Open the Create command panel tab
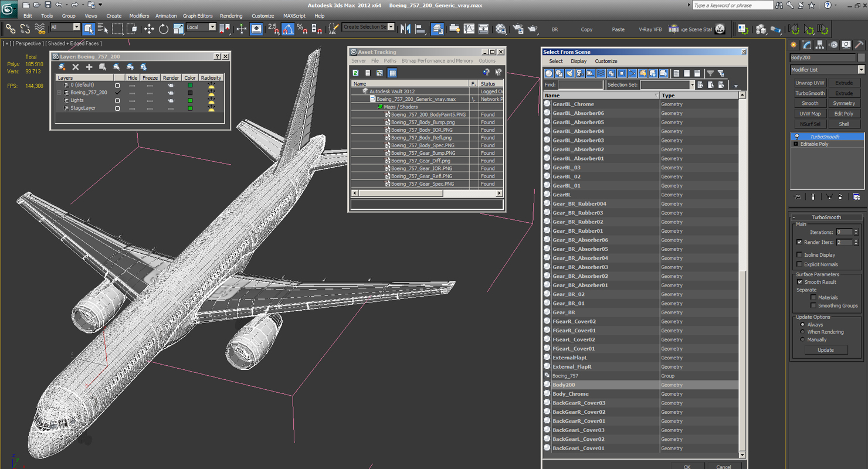The height and width of the screenshot is (469, 868). click(x=794, y=45)
